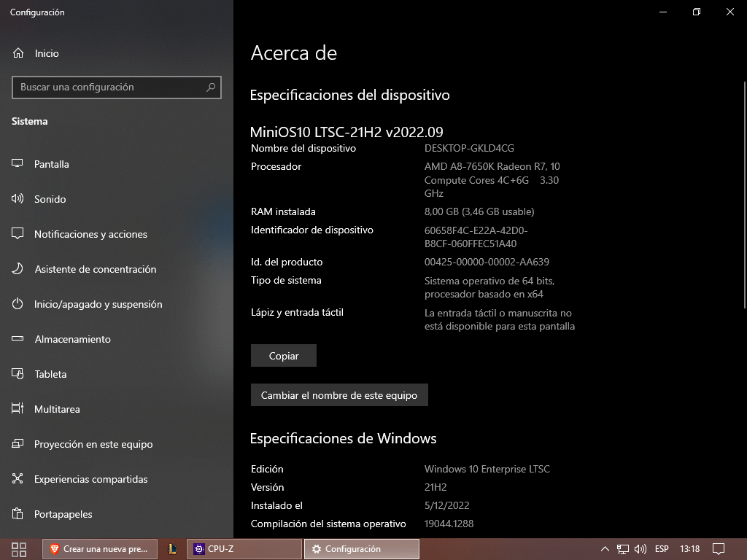Open Tableta settings page
This screenshot has height=560, width=747.
tap(117, 374)
